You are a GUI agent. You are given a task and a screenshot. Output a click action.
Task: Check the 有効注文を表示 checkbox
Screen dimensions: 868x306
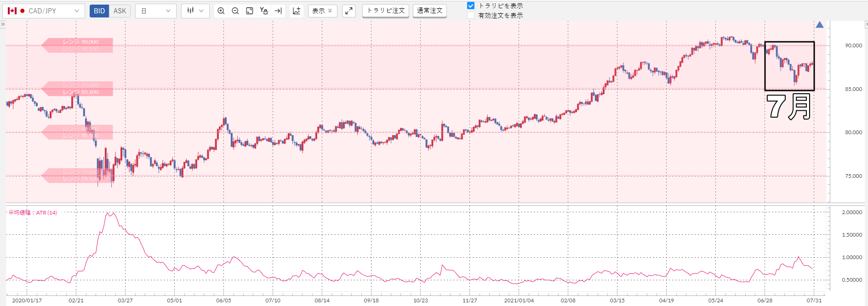pyautogui.click(x=471, y=15)
